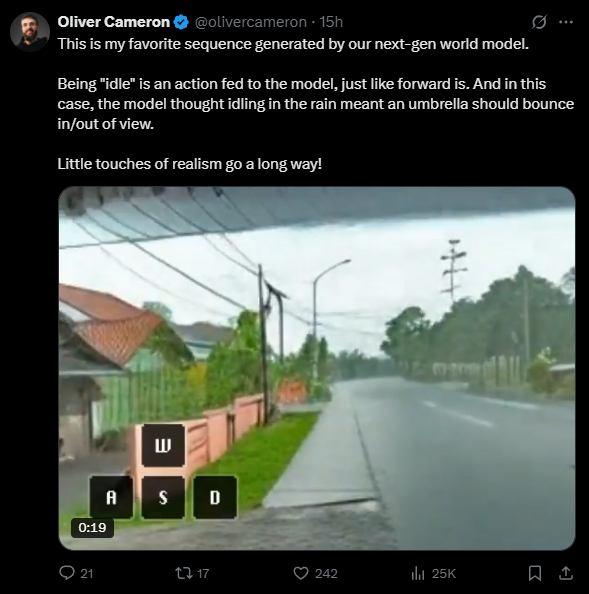Click the 0:19 video duration badge
This screenshot has height=594, width=589.
(x=92, y=527)
